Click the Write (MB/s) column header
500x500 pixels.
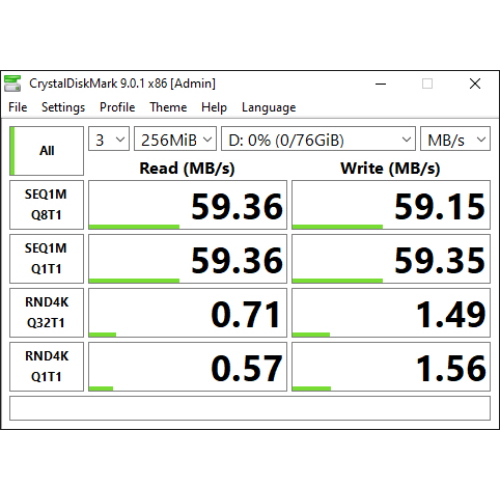(x=390, y=168)
